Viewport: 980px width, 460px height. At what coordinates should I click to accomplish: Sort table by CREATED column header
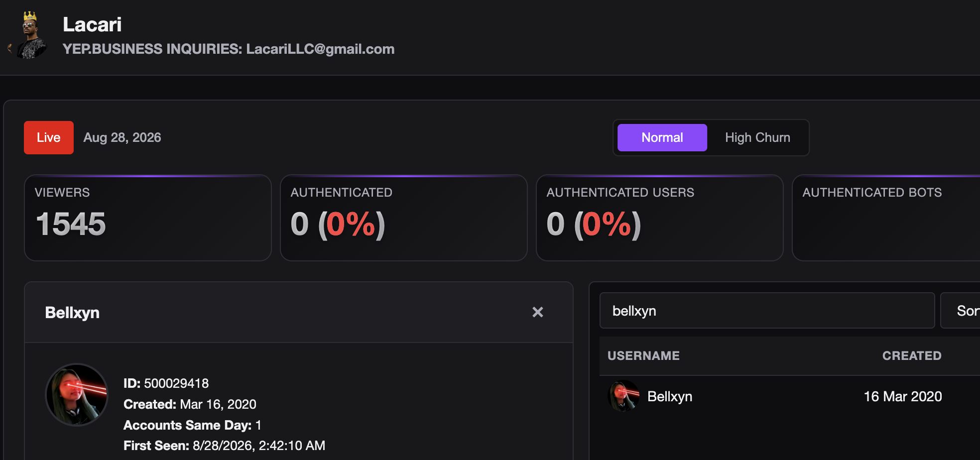(912, 355)
